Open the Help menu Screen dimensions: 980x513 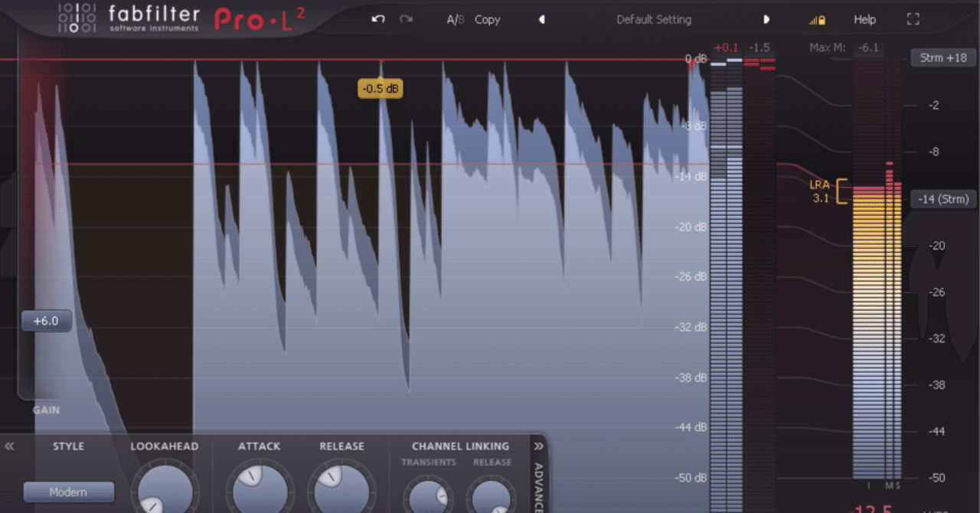point(865,20)
